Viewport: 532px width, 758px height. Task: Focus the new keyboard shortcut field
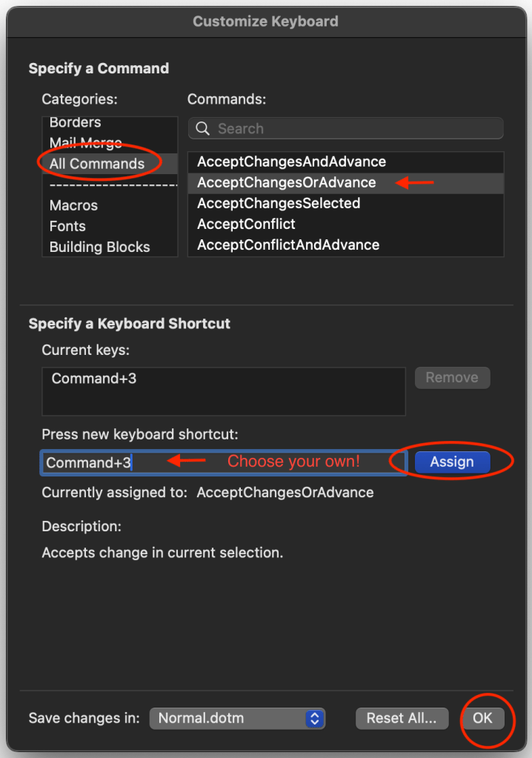point(222,462)
